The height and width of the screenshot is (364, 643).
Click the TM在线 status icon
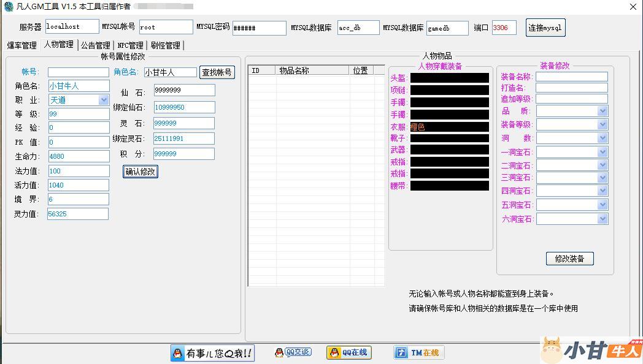[418, 353]
